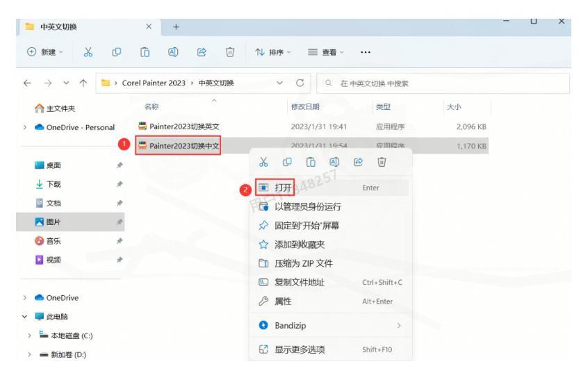Select 本地磁盘 (C:) in the navigation pane
588x380 pixels.
66,336
